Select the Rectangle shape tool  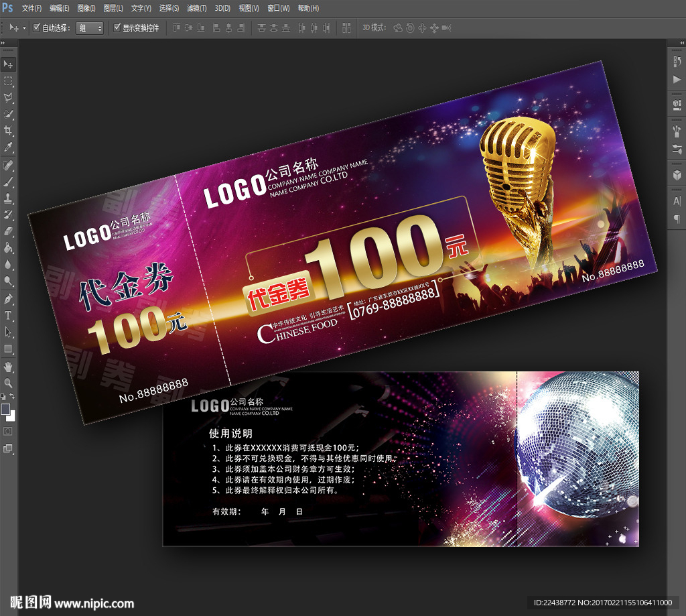8,349
